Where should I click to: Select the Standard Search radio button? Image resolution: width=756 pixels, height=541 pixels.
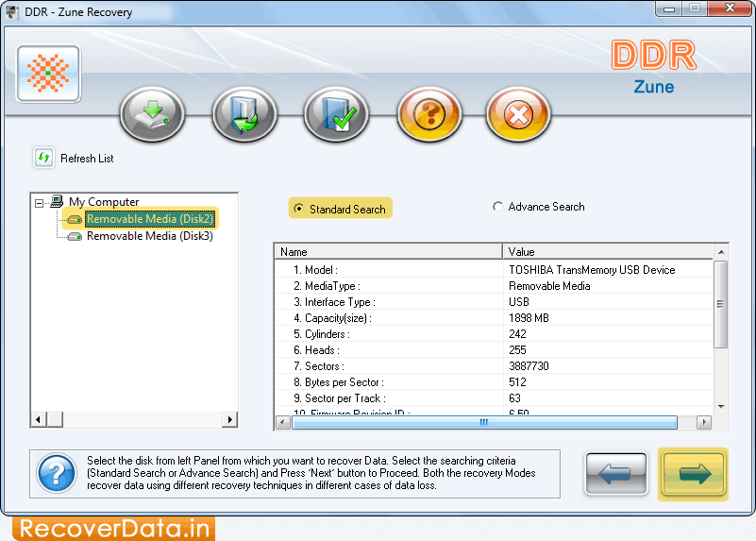[x=299, y=209]
